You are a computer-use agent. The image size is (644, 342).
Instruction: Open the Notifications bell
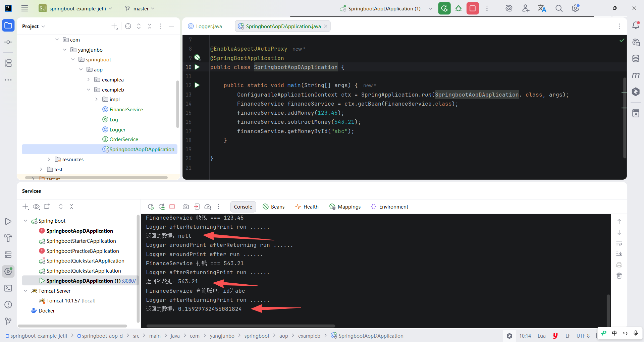click(636, 25)
